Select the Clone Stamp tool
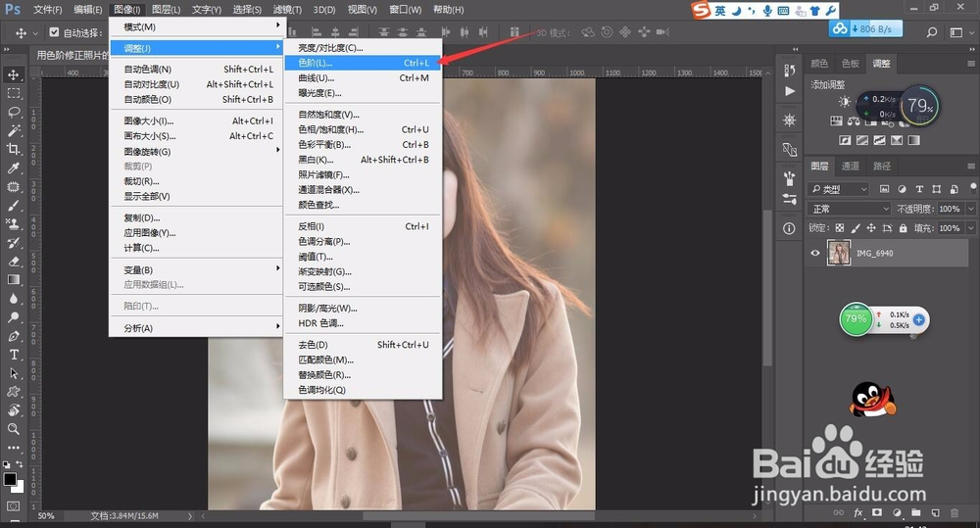This screenshot has height=528, width=980. tap(13, 223)
